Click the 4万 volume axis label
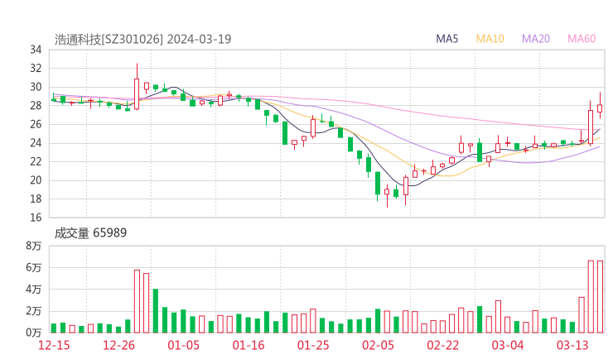Image resolution: width=613 pixels, height=364 pixels. (x=34, y=290)
